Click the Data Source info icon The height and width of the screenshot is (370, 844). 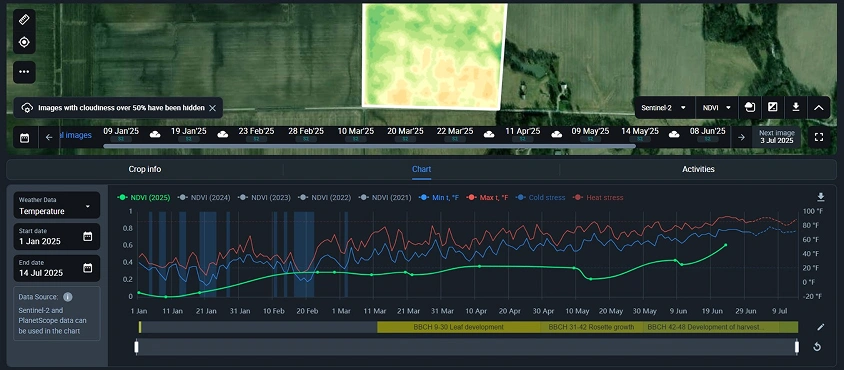point(67,297)
